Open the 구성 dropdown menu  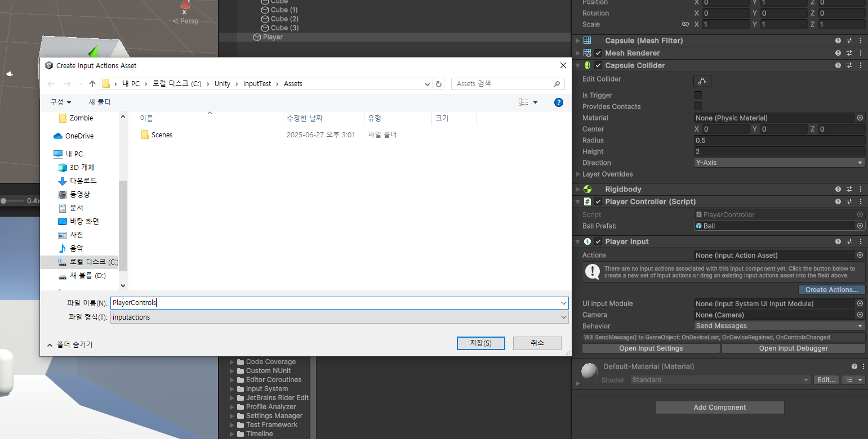coord(61,102)
